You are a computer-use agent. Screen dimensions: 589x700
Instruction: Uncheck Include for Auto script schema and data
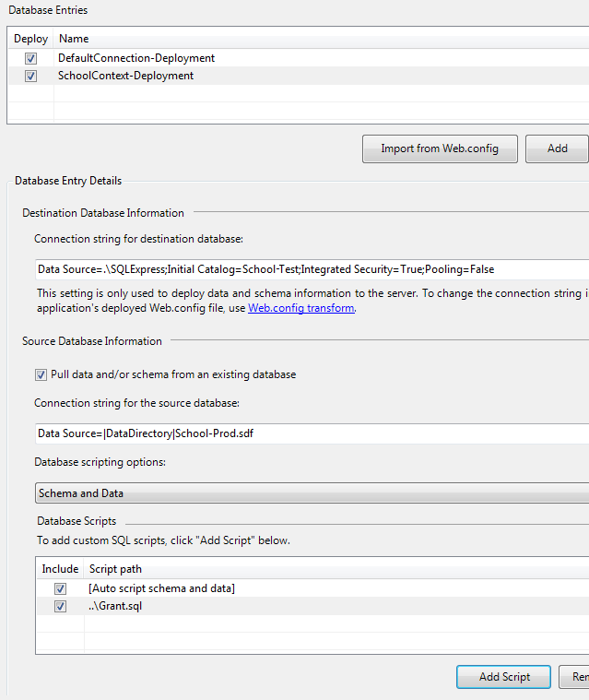tap(60, 588)
